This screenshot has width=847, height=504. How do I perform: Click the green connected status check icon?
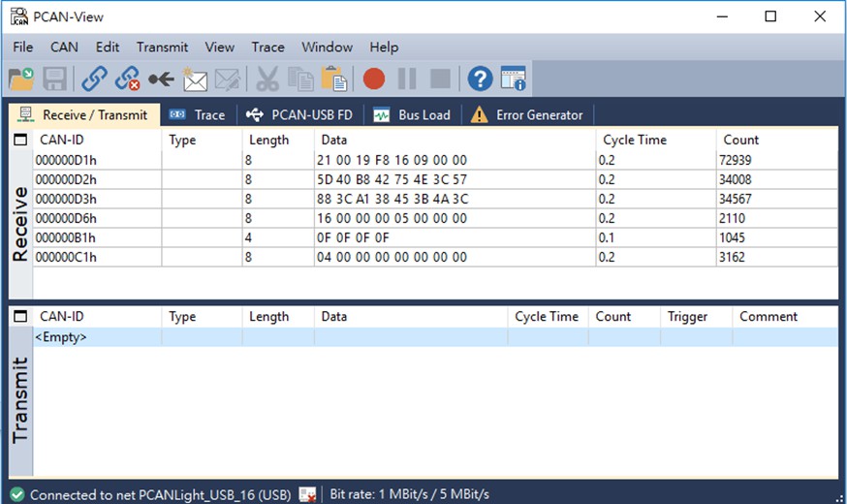pyautogui.click(x=17, y=494)
